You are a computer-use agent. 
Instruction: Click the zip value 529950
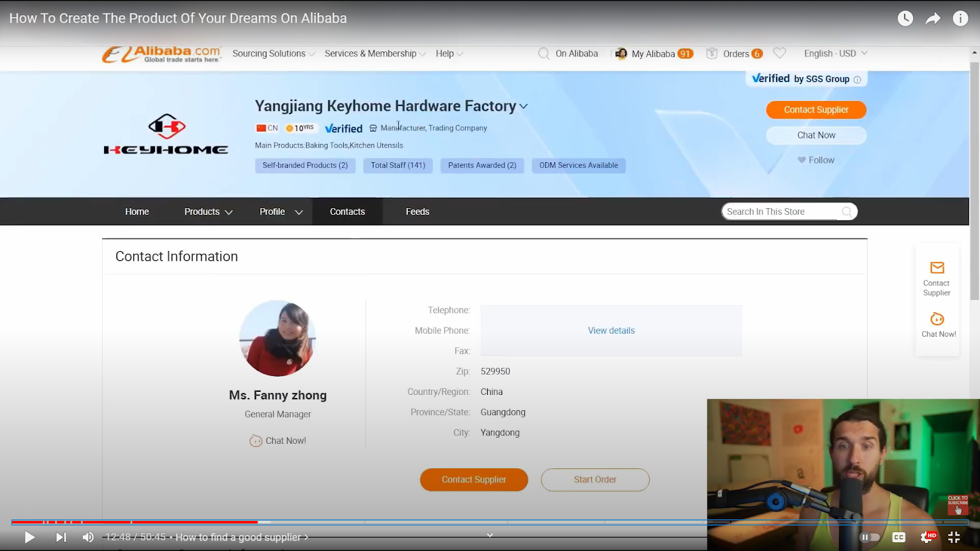point(496,372)
